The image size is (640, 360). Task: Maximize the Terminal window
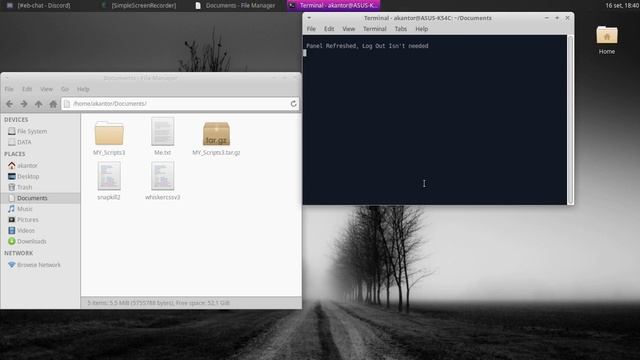click(x=557, y=18)
